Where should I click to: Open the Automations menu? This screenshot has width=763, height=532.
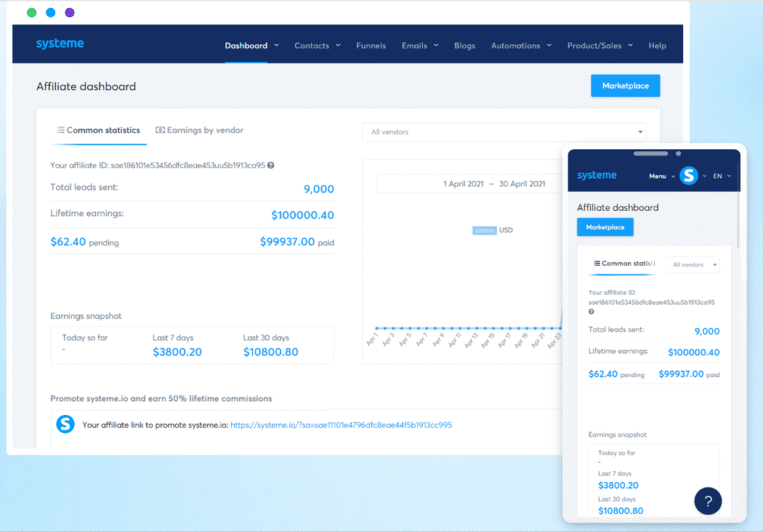[516, 45]
